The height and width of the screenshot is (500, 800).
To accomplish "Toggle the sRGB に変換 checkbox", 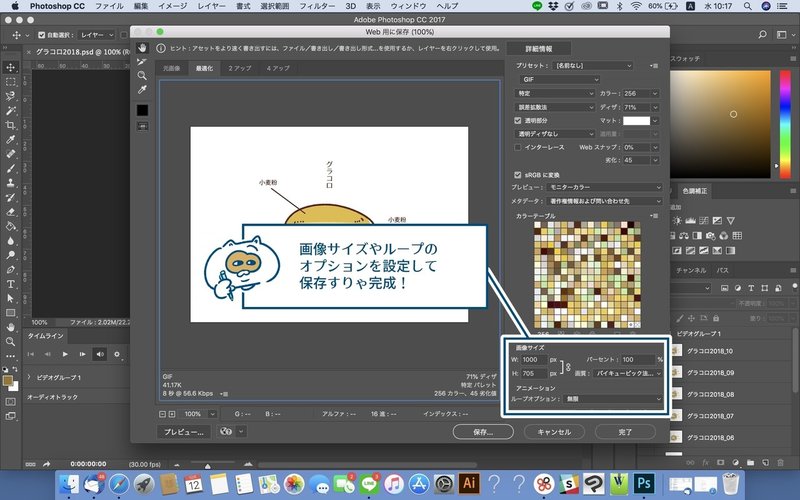I will (x=518, y=174).
